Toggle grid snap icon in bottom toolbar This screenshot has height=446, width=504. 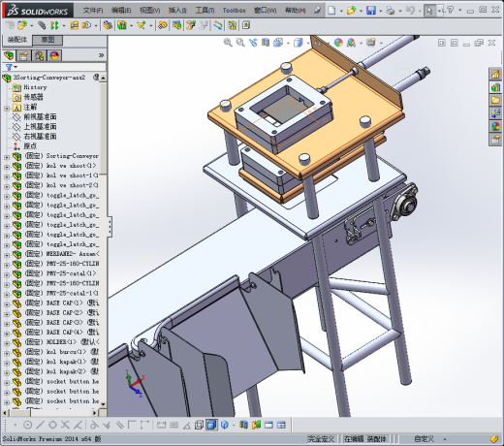(173, 425)
